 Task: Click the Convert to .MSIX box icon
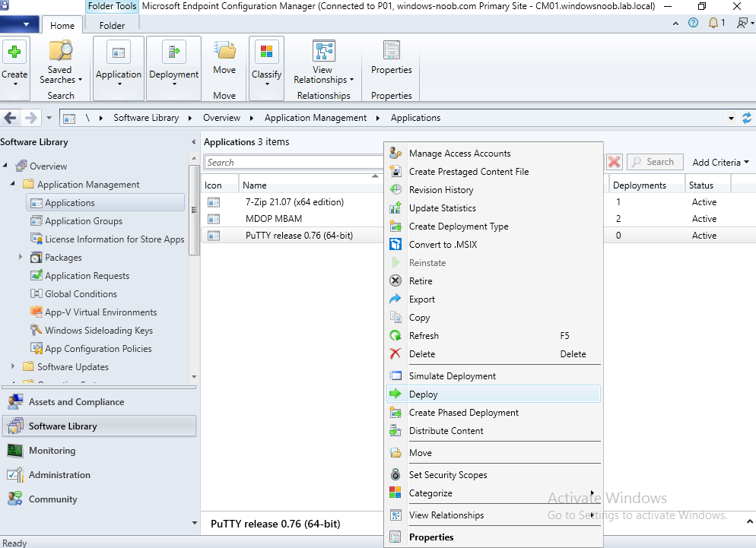395,245
